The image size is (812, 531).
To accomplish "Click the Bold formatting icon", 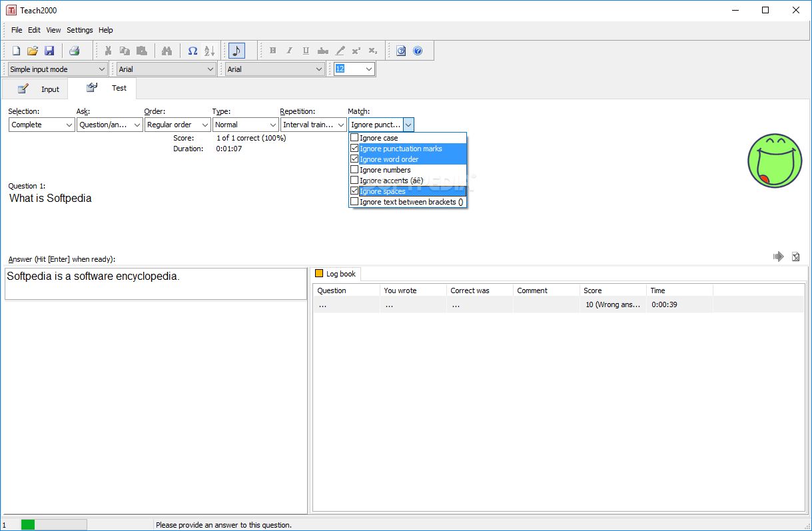I will click(x=272, y=51).
